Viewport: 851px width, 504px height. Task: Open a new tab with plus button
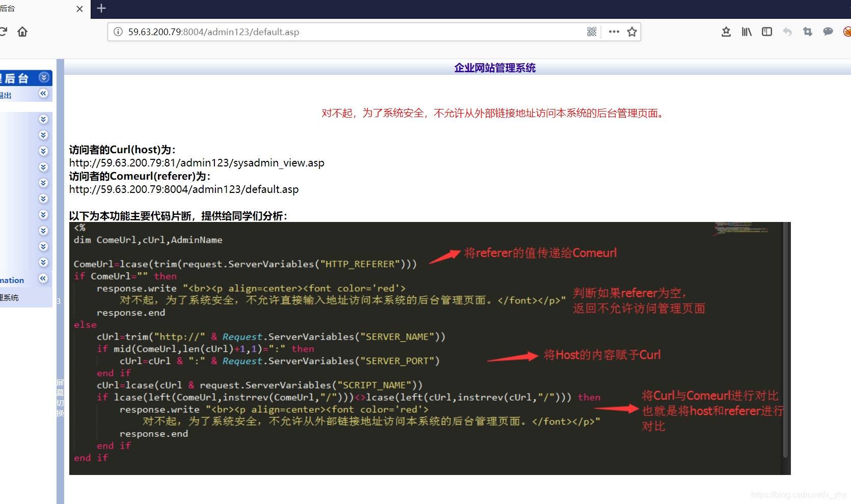[101, 8]
